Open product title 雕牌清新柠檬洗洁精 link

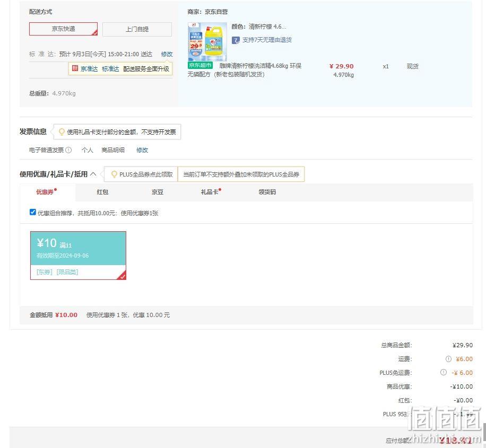tap(245, 70)
